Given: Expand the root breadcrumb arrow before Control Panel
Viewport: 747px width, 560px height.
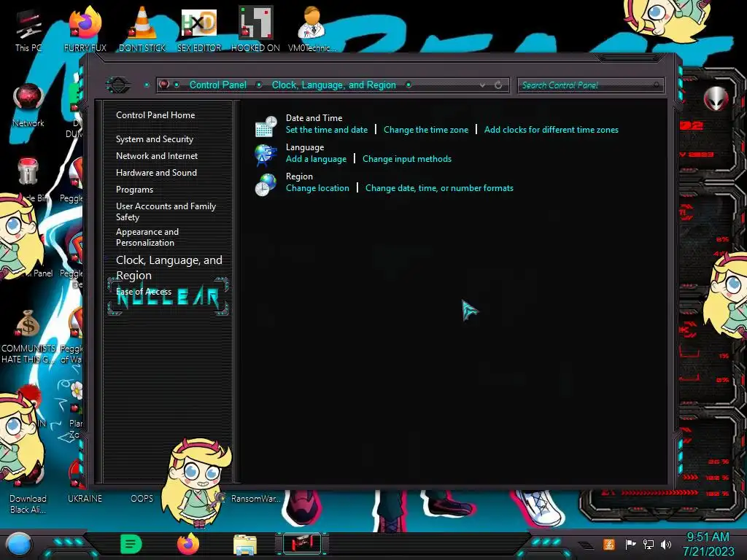Looking at the screenshot, I should [x=177, y=85].
